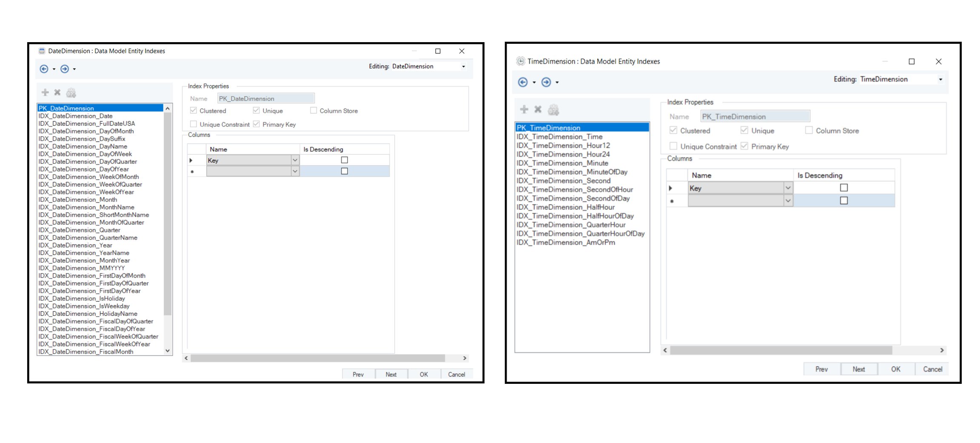Click OK button in TimeDimension window

pos(896,369)
